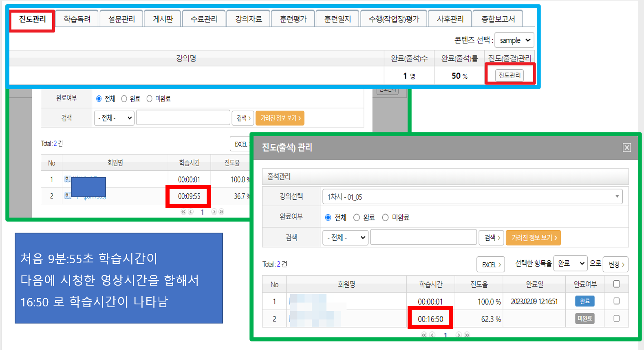Open the 검색 category dropdown in dialog
644x350 pixels.
346,238
